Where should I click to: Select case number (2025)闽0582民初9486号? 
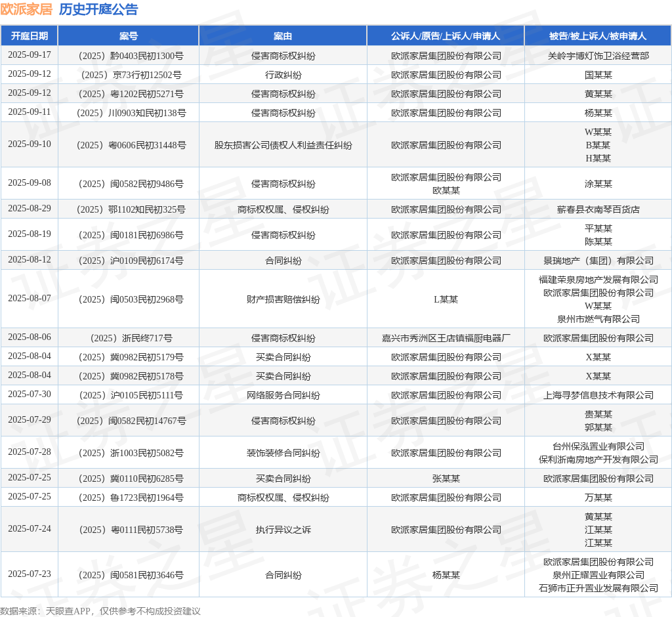click(x=129, y=184)
